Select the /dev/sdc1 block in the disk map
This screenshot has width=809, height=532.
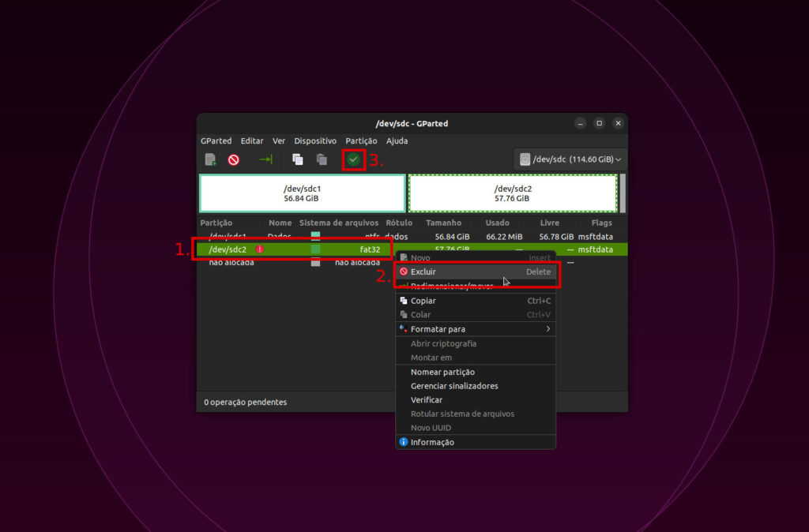[303, 193]
